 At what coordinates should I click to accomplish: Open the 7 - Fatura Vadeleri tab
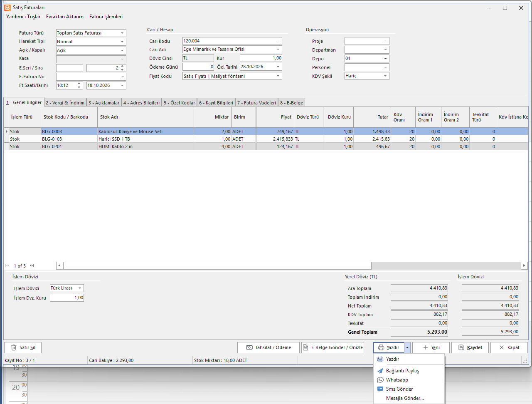click(257, 103)
